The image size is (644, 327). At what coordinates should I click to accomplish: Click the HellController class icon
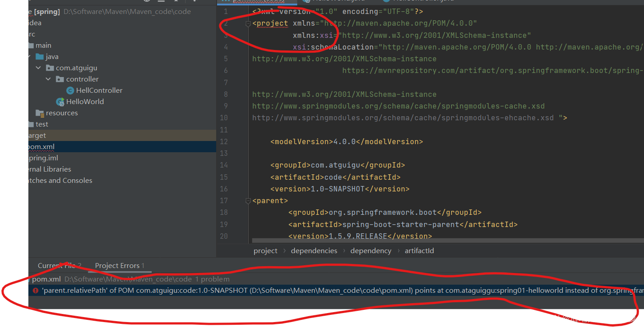point(70,90)
